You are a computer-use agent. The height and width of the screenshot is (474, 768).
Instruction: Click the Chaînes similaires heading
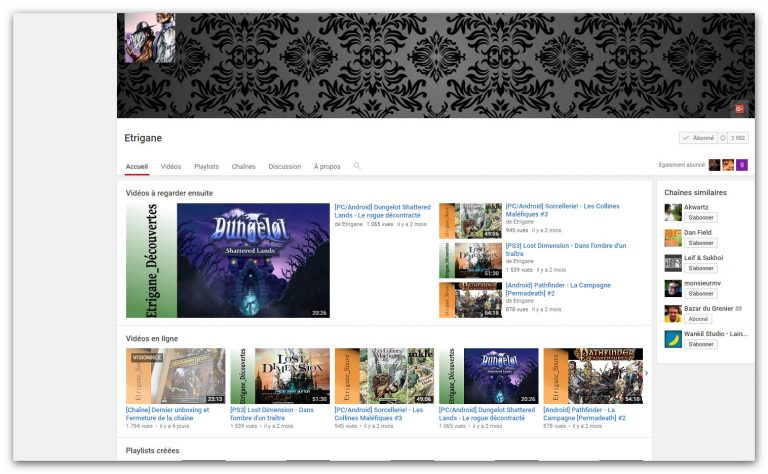[x=695, y=192]
